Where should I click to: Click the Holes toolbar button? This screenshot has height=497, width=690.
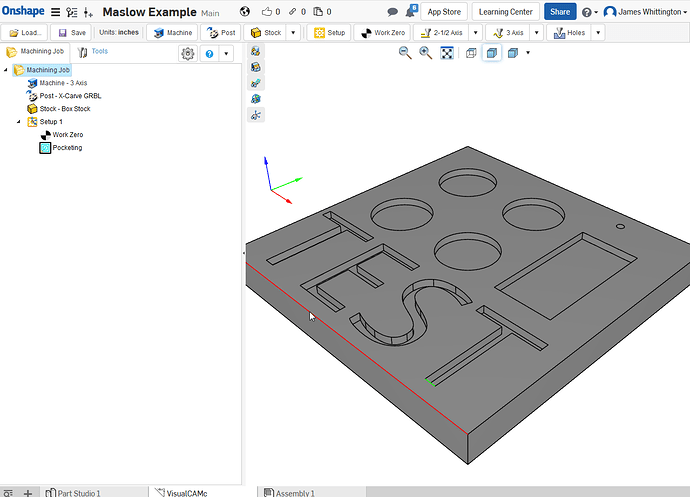(x=569, y=33)
